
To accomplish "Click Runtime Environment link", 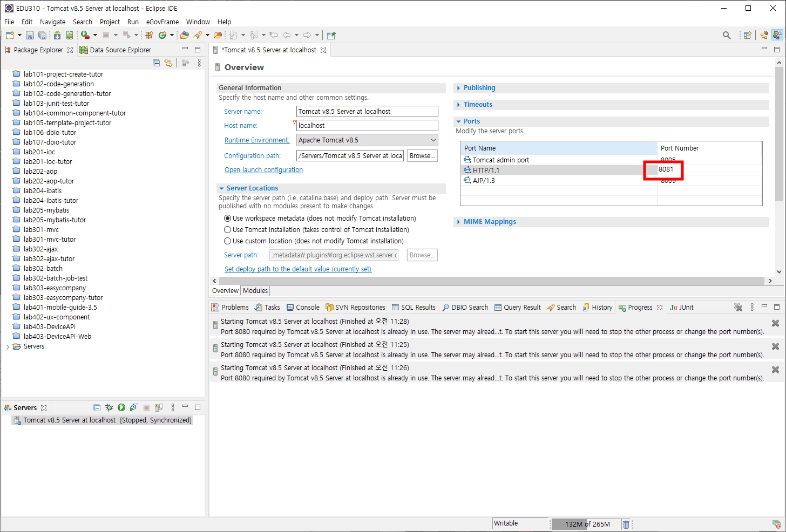I will click(x=257, y=140).
